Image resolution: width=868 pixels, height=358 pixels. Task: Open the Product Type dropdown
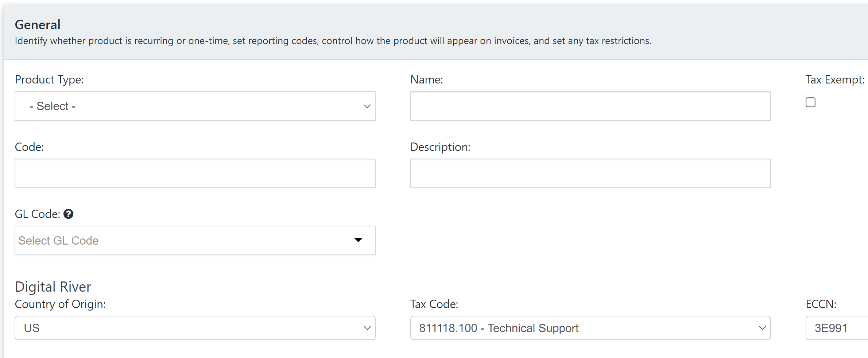click(195, 106)
